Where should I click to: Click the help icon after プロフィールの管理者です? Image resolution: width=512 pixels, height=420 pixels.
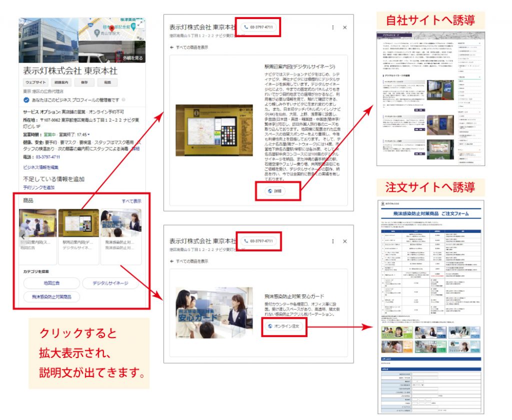123,99
